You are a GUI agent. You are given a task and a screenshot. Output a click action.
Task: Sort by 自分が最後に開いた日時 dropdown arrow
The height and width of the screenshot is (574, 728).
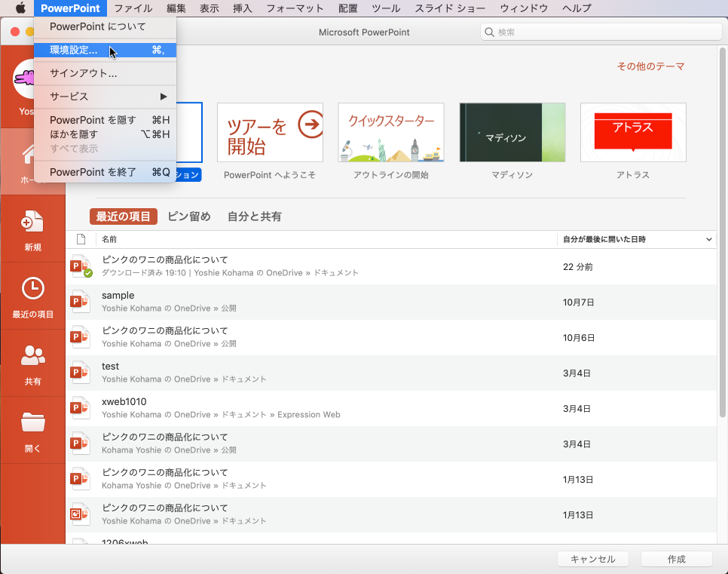(x=709, y=239)
